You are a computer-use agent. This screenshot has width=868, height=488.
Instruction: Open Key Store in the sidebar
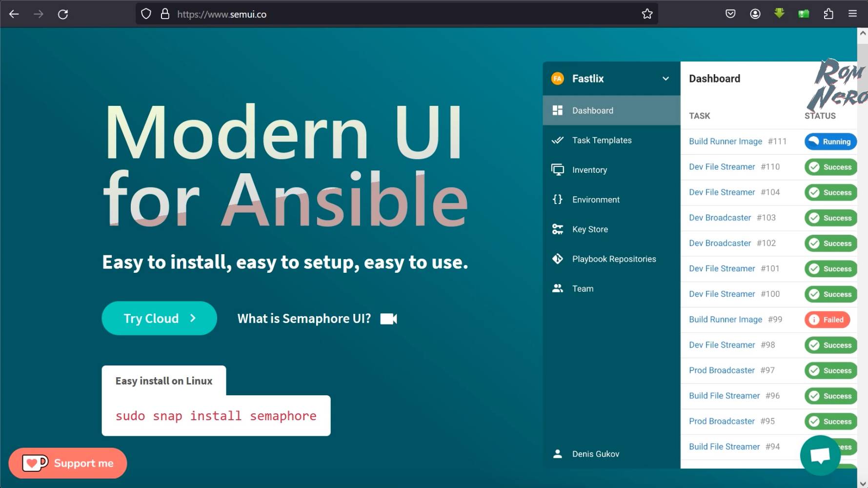(611, 229)
